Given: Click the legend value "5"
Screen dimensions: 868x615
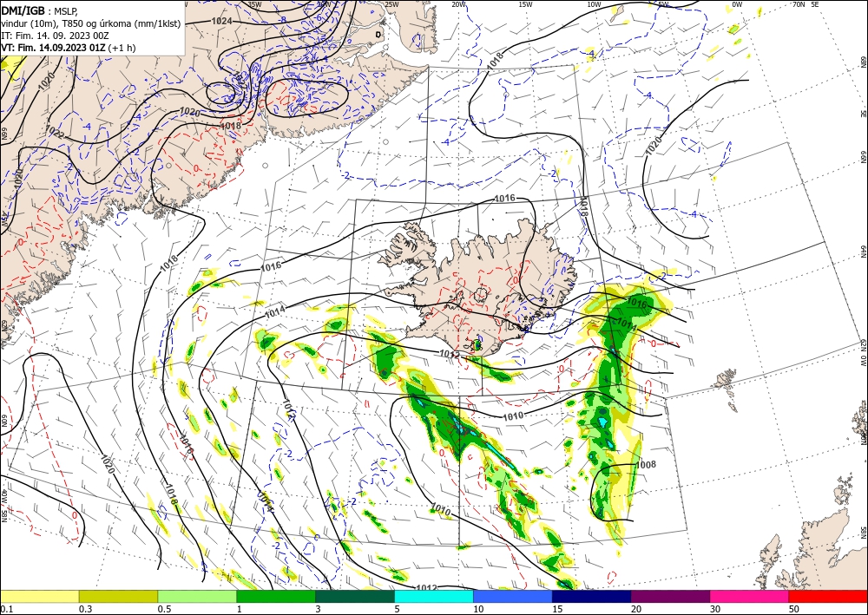Looking at the screenshot, I should coord(397,608).
